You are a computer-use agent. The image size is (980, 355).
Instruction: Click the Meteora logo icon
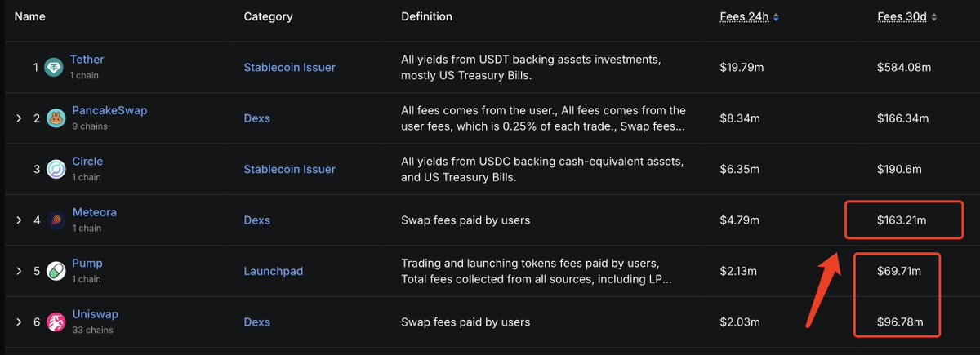[x=56, y=220]
